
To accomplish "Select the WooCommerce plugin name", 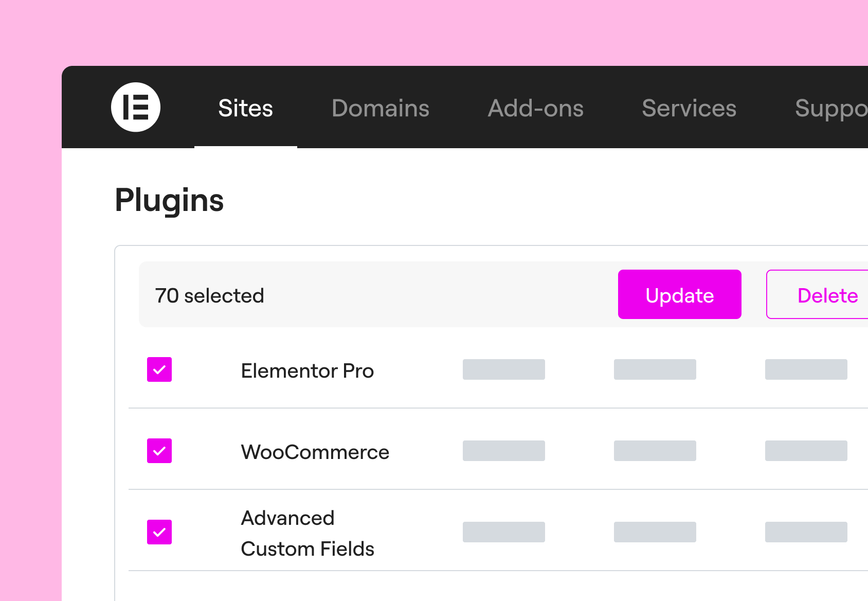I will 315,452.
